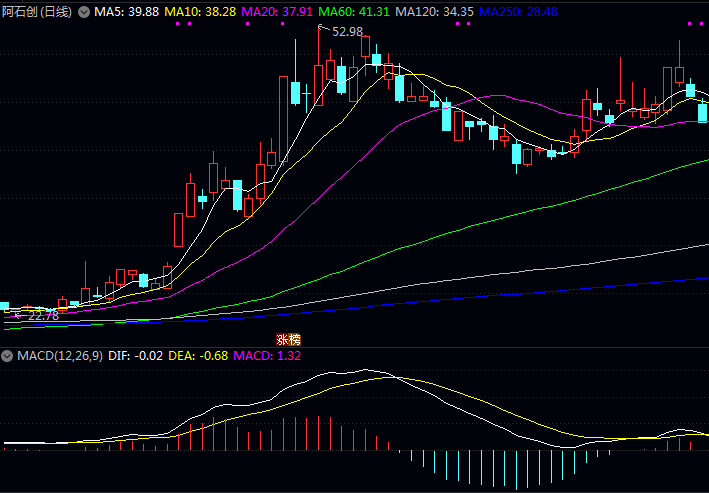Open the MACD indicator settings dropdown
This screenshot has height=493, width=709.
tap(7, 356)
